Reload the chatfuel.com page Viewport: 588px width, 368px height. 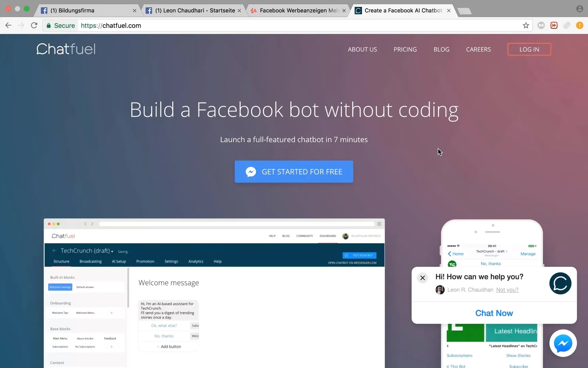pos(34,26)
